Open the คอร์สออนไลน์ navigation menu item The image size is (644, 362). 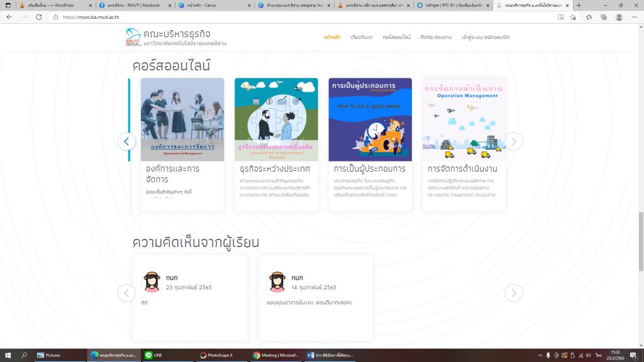pyautogui.click(x=396, y=37)
